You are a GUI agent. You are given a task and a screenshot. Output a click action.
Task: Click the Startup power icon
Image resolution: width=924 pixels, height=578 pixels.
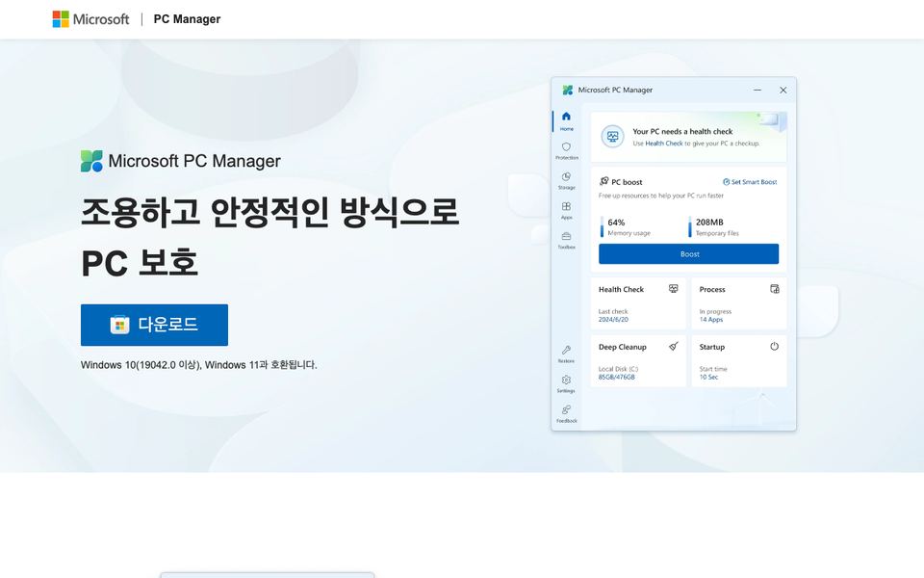tap(774, 346)
